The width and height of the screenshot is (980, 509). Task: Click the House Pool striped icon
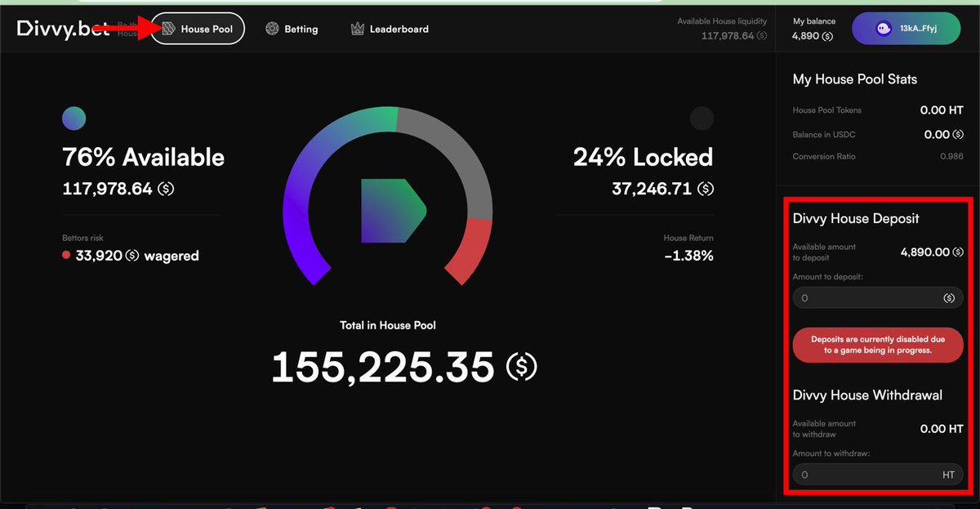[x=168, y=29]
